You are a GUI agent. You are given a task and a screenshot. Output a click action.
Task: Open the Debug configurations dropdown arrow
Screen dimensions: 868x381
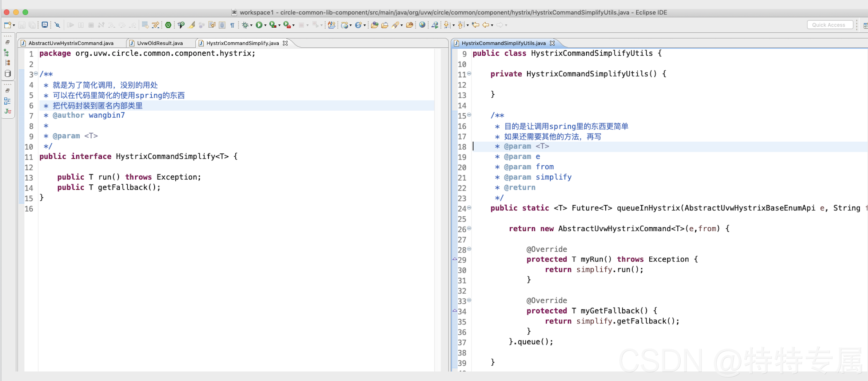click(x=251, y=25)
